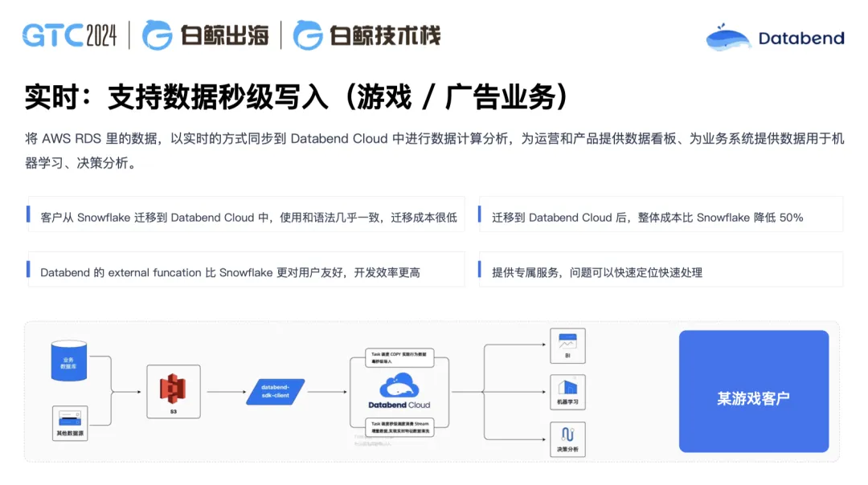Click the Databend Cloud whale icon
Screen dimensions: 868x485
click(399, 385)
